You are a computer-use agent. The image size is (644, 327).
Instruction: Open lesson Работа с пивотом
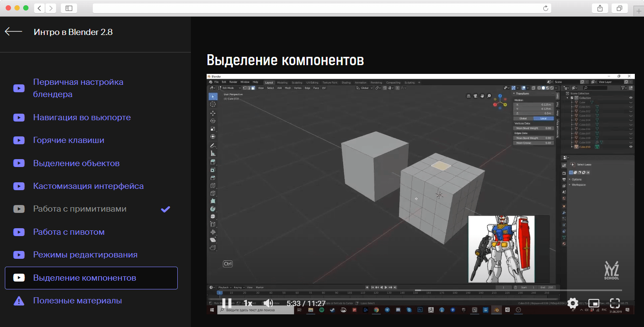pos(69,232)
